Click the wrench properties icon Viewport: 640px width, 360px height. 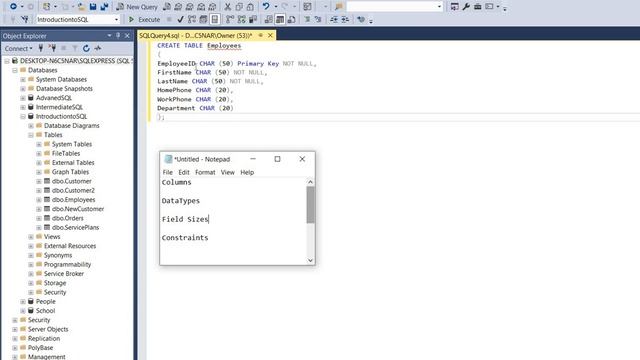pos(466,7)
